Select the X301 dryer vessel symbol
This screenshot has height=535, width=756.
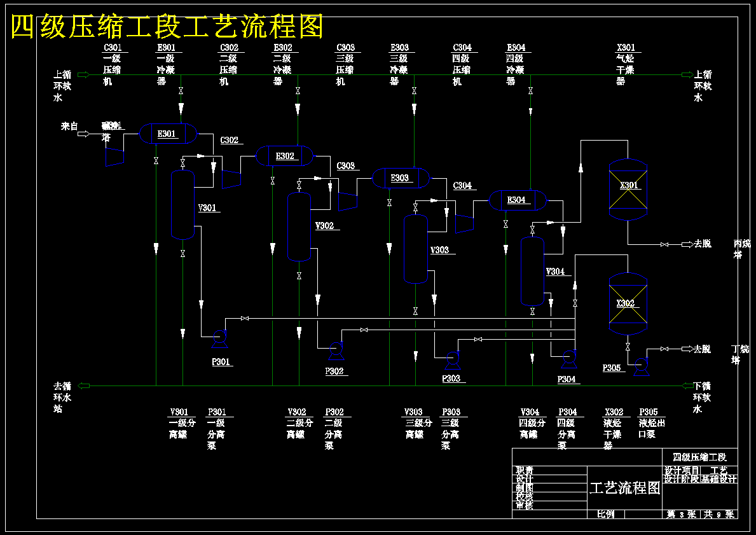coord(628,189)
